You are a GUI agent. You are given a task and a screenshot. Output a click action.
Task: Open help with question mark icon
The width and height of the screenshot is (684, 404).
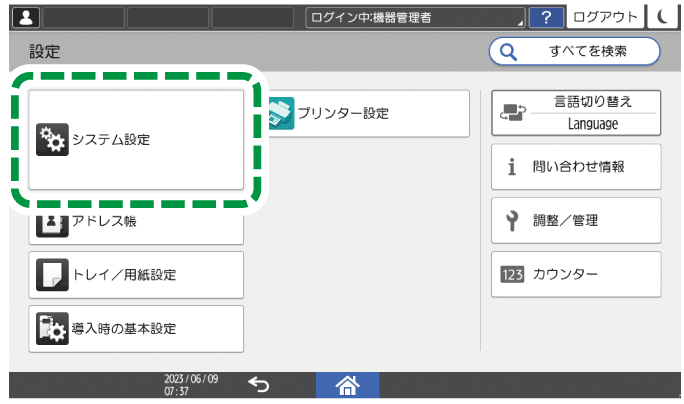546,18
